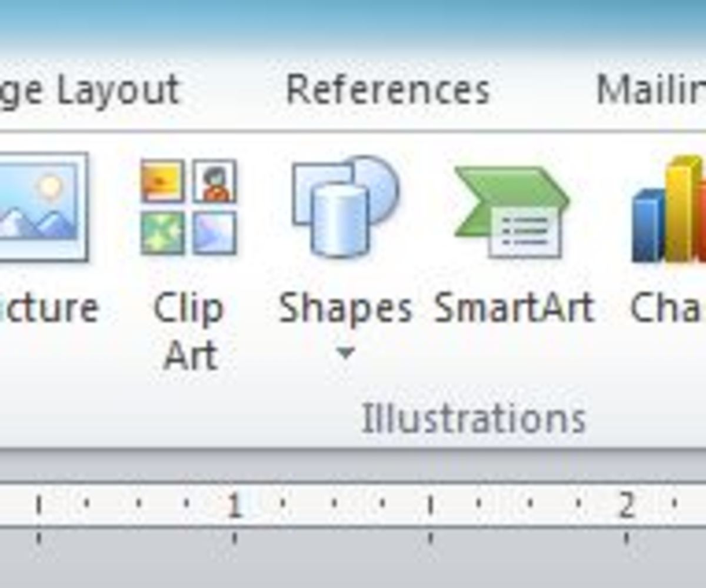
Task: Click the colored bar Chart icon
Action: 671,212
